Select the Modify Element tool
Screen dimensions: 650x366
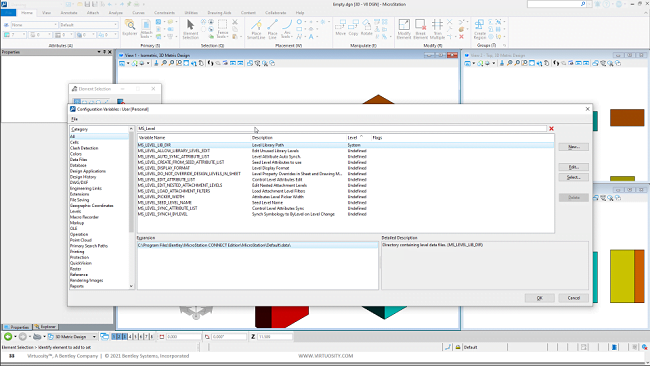point(404,29)
